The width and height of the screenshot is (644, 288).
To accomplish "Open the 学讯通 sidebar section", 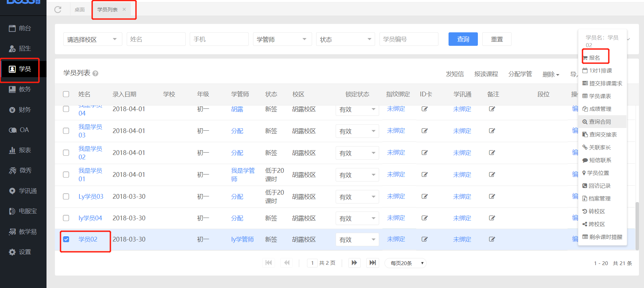I will 23,191.
